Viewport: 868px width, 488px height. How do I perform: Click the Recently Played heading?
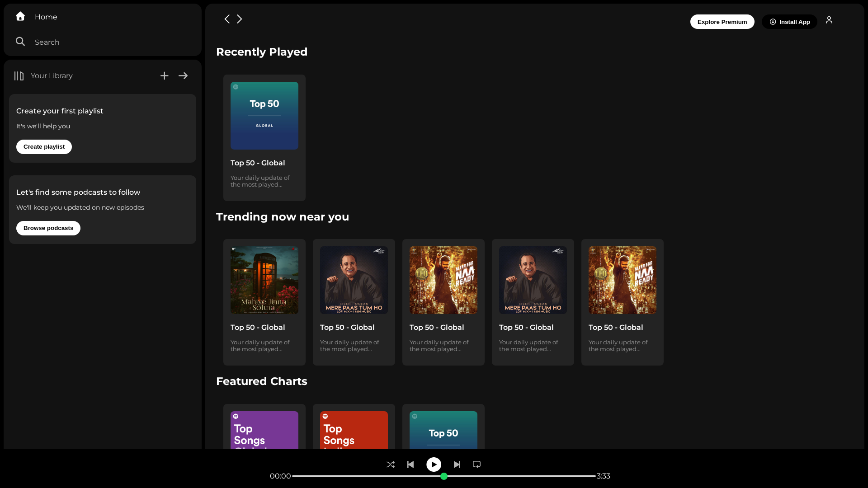pyautogui.click(x=262, y=52)
